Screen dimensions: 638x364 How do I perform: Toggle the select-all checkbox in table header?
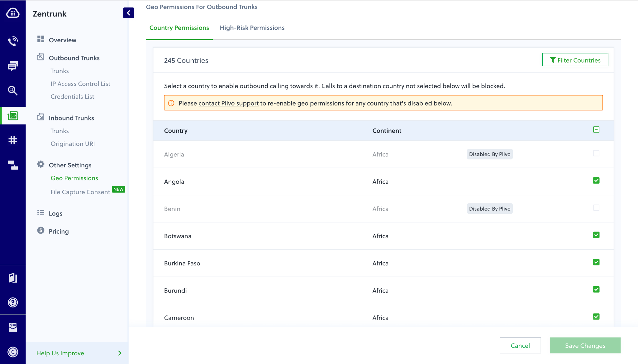pyautogui.click(x=596, y=130)
